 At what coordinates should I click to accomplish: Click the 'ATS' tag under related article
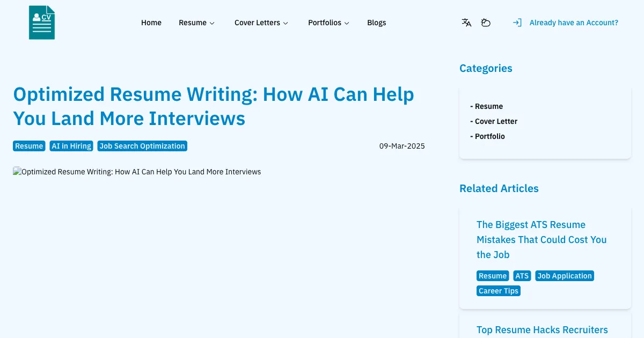pyautogui.click(x=522, y=276)
